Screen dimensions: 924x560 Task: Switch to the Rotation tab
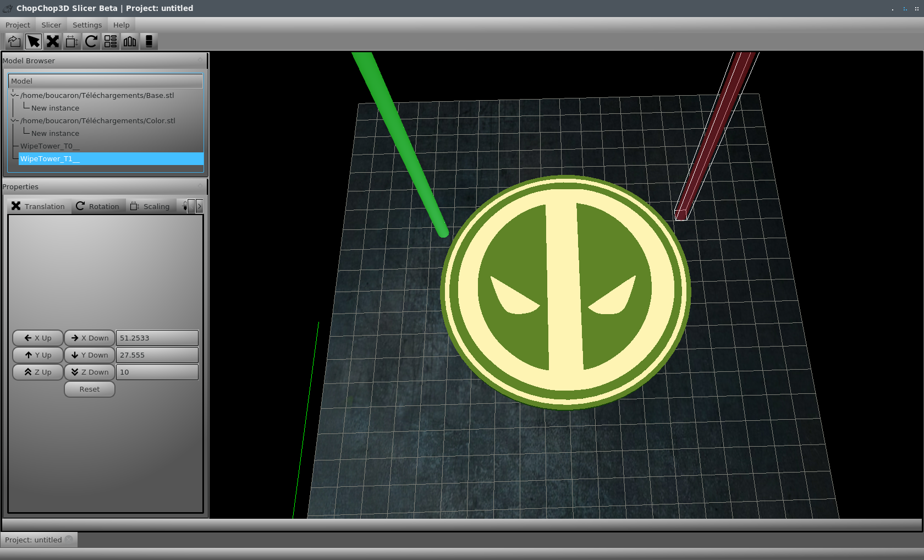tap(98, 206)
